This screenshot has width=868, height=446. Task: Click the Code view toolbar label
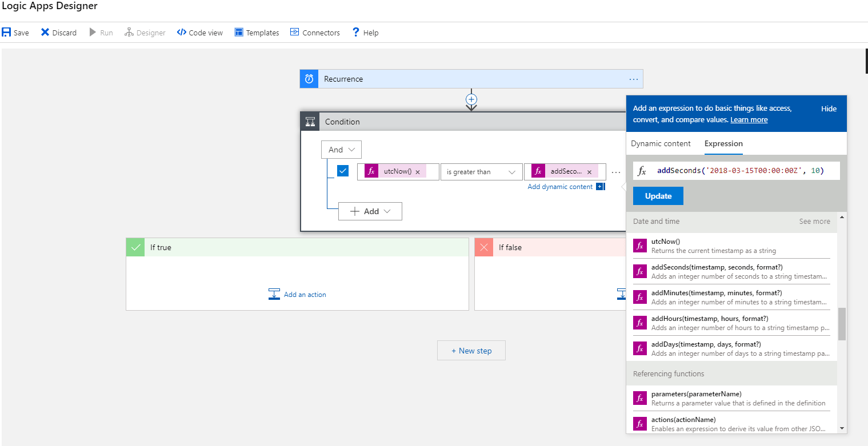tap(206, 33)
